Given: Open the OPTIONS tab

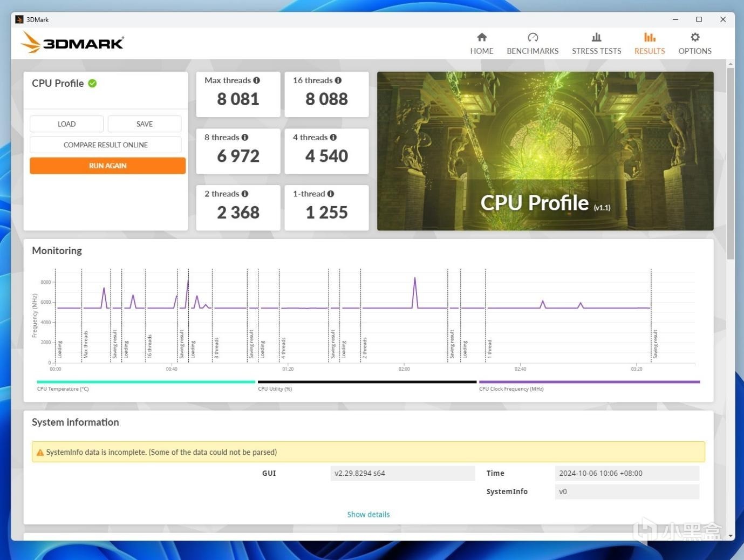Looking at the screenshot, I should point(695,44).
